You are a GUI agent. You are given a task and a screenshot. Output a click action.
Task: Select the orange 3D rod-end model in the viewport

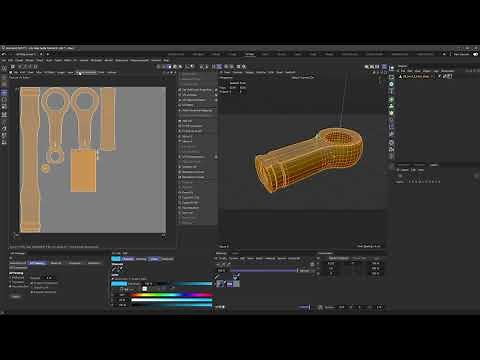[x=309, y=159]
